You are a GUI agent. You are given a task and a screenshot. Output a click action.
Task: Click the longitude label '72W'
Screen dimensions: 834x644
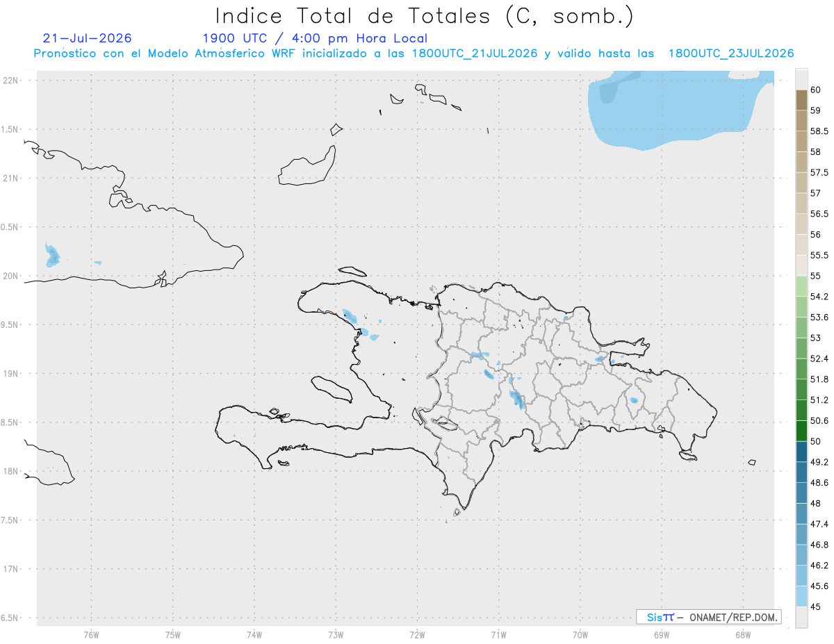point(417,635)
